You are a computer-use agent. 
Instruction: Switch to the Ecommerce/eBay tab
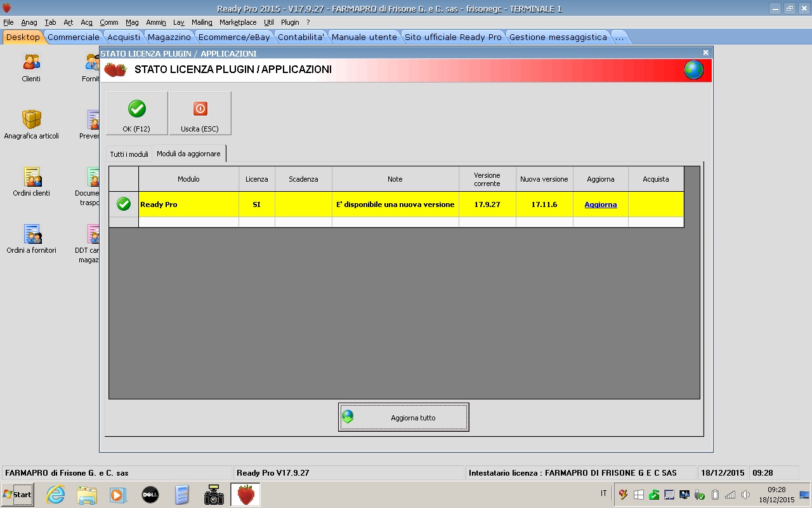[234, 37]
